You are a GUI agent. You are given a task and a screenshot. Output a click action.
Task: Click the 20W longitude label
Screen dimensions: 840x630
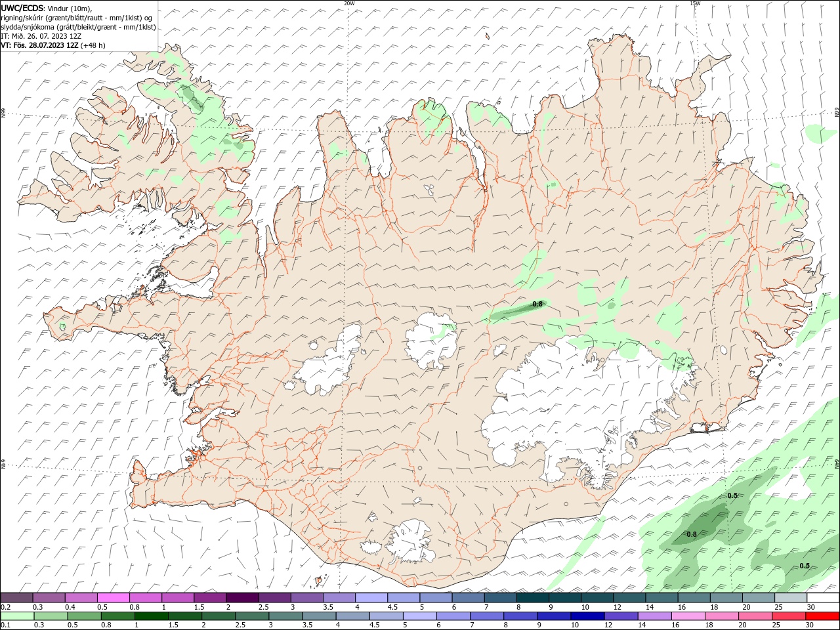(x=349, y=3)
